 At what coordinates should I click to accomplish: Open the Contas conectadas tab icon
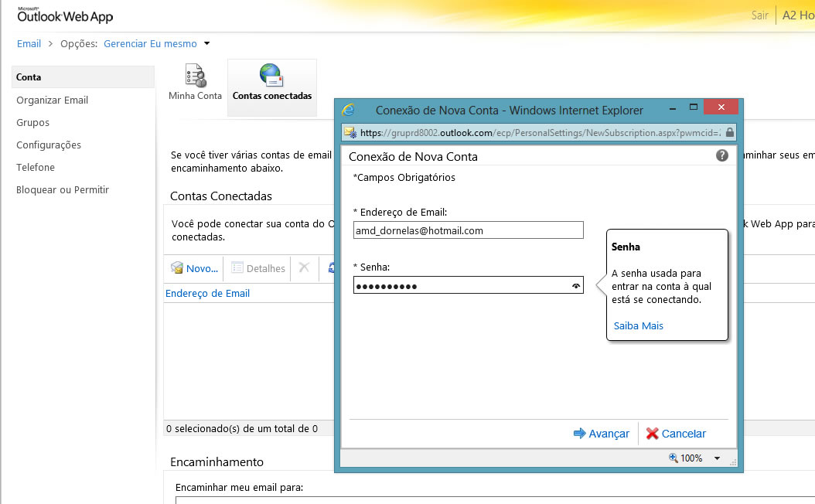pos(271,75)
